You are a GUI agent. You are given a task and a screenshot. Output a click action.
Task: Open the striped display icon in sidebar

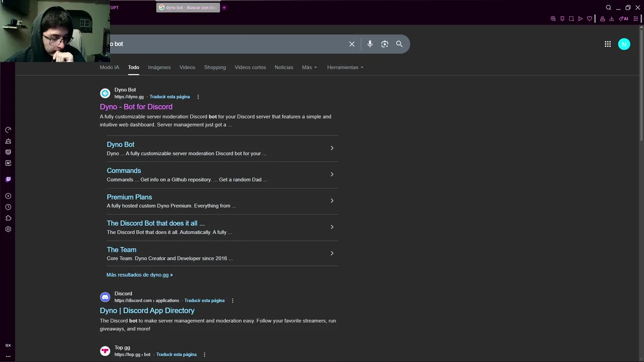click(8, 152)
